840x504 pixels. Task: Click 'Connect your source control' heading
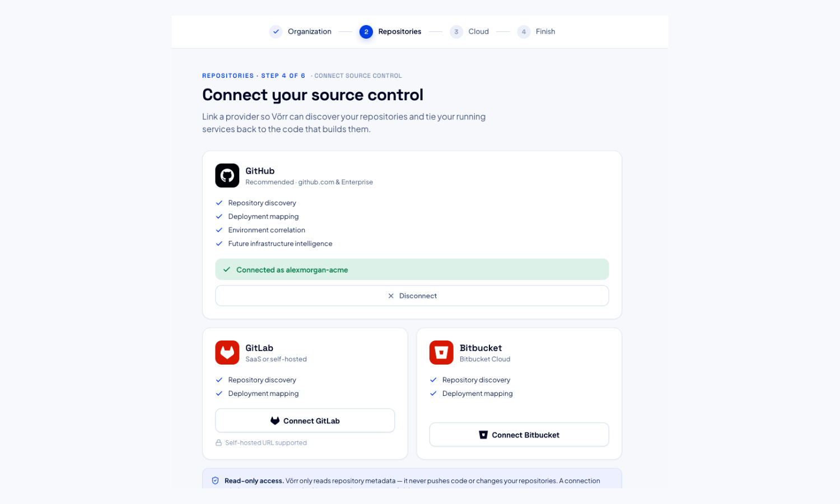click(x=312, y=95)
